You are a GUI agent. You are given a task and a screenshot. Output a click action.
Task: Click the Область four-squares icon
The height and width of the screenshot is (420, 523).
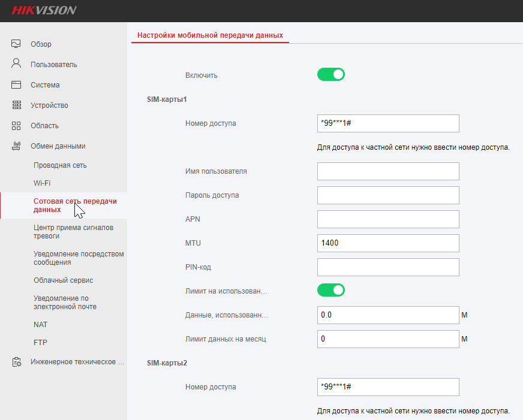point(16,125)
